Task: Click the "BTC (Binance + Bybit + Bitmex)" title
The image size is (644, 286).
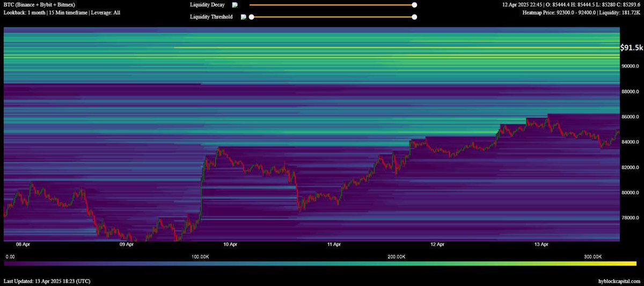Action: coord(39,4)
